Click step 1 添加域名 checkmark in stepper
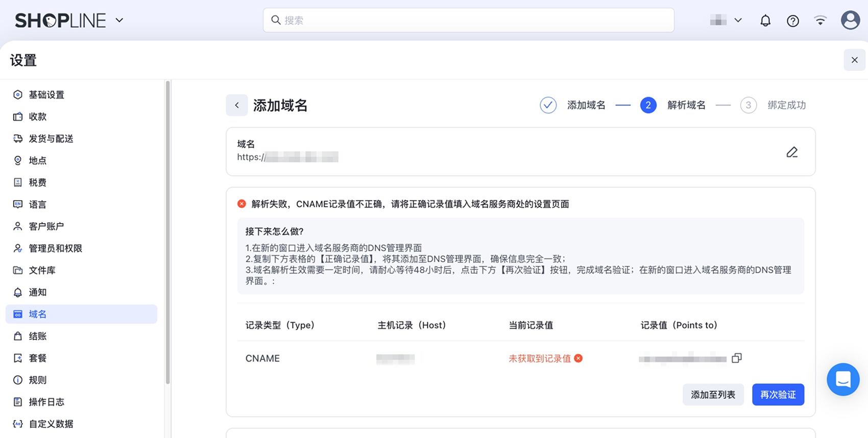Viewport: 868px width, 438px height. pyautogui.click(x=548, y=105)
